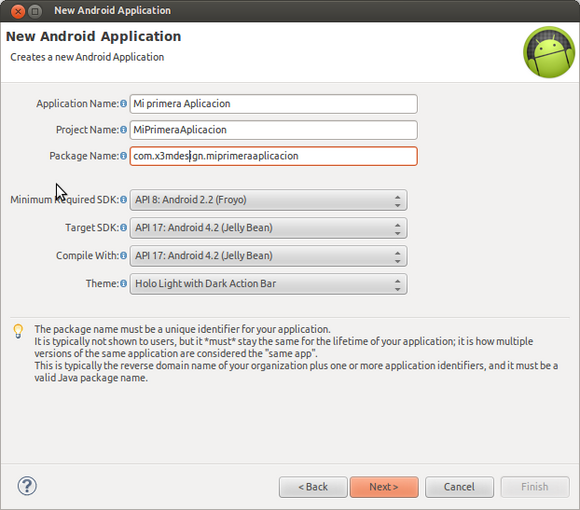Screen dimensions: 580x510
Task: Click the Application Name text field
Action: tap(274, 104)
